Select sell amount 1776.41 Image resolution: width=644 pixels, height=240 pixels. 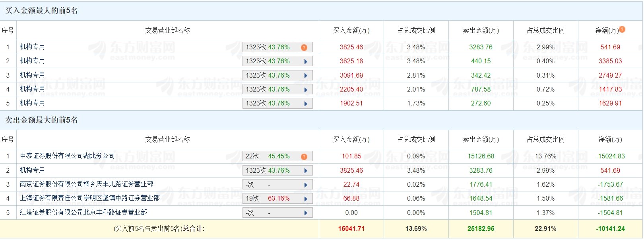click(x=481, y=184)
